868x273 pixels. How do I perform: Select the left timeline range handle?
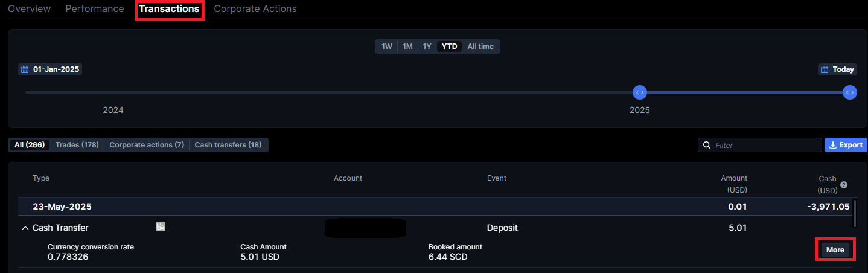click(x=640, y=92)
